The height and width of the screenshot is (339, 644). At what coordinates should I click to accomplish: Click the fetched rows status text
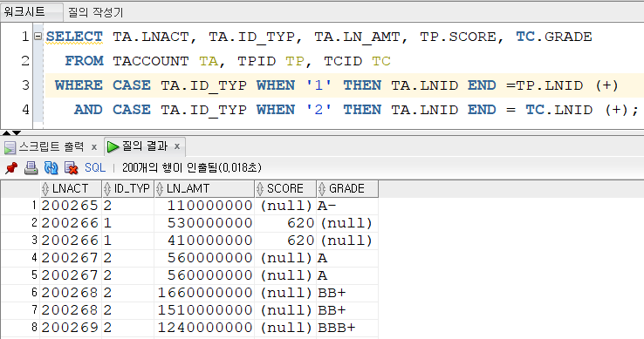tap(192, 167)
